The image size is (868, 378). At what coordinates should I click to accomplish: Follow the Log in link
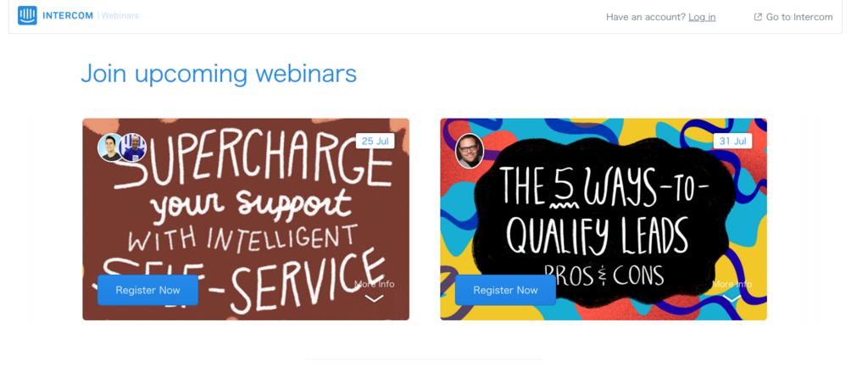point(702,17)
